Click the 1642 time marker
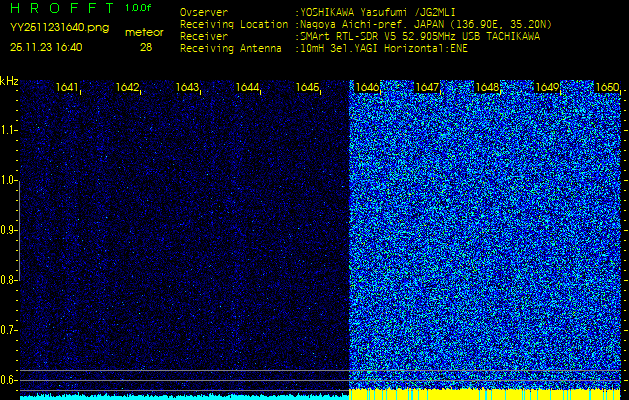The width and height of the screenshot is (629, 400). [x=127, y=87]
